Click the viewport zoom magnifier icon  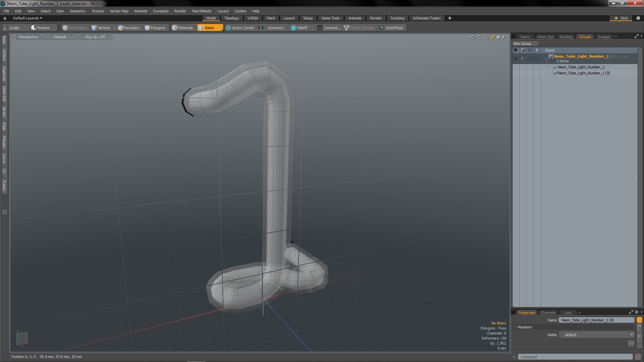(486, 37)
